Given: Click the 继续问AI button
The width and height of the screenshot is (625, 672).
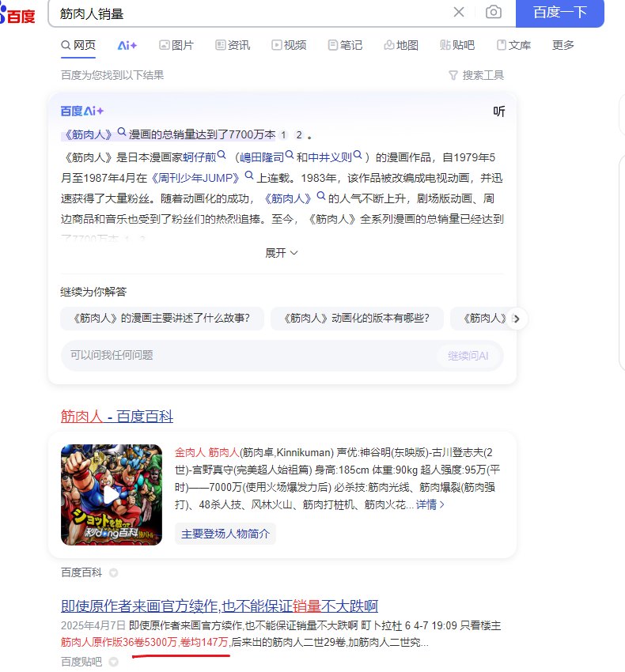Looking at the screenshot, I should (468, 356).
